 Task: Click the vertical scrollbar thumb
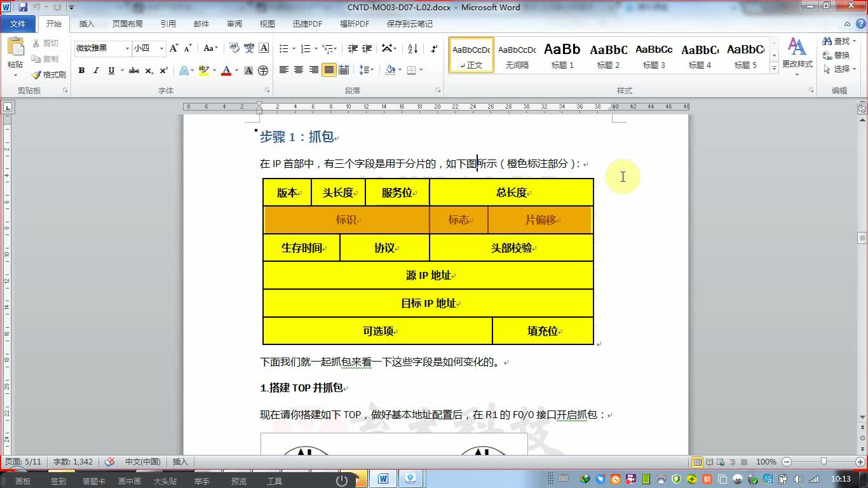862,238
